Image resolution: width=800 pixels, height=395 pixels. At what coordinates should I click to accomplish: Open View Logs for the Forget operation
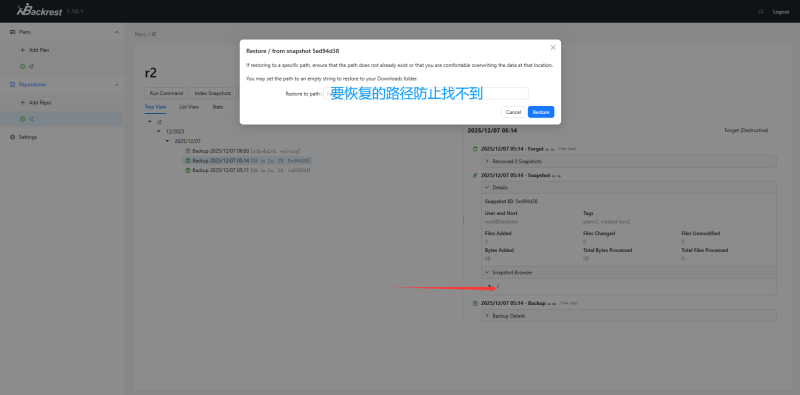[x=568, y=149]
